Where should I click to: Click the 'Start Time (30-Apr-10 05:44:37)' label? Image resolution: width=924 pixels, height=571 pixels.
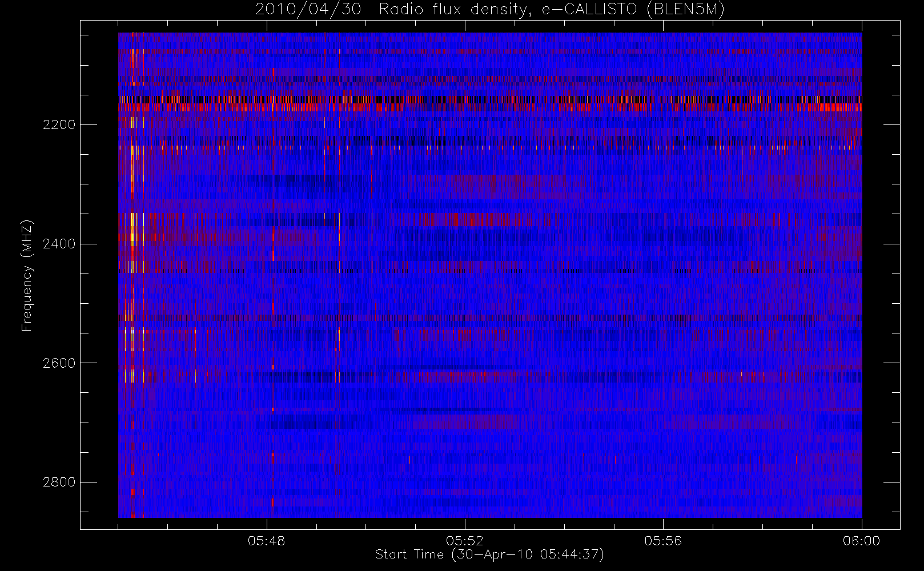click(x=489, y=554)
